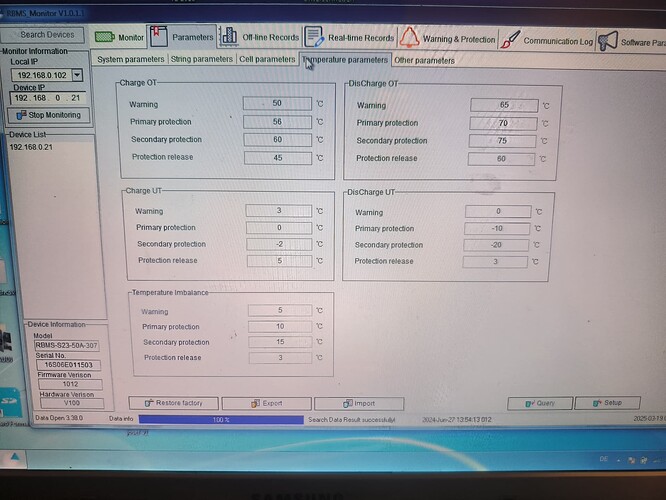Viewport: 666px width, 500px height.
Task: Click DisCharge OT Primary protection field
Action: pyautogui.click(x=503, y=123)
